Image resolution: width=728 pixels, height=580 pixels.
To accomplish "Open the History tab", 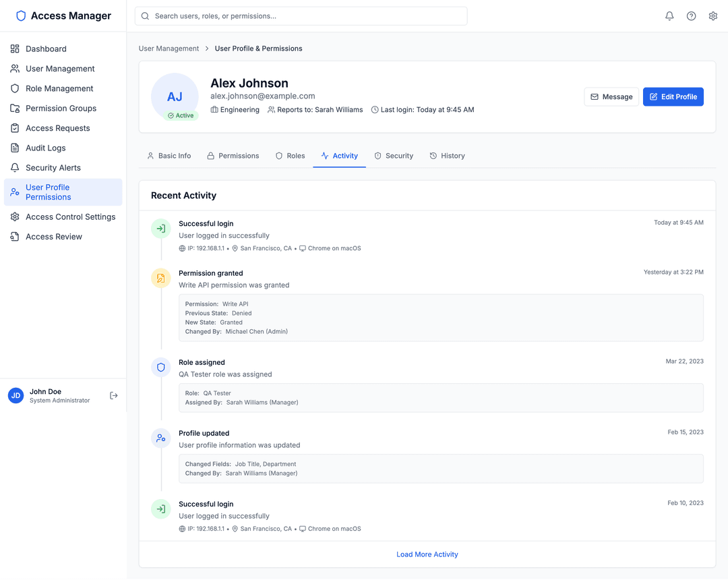I will 447,155.
